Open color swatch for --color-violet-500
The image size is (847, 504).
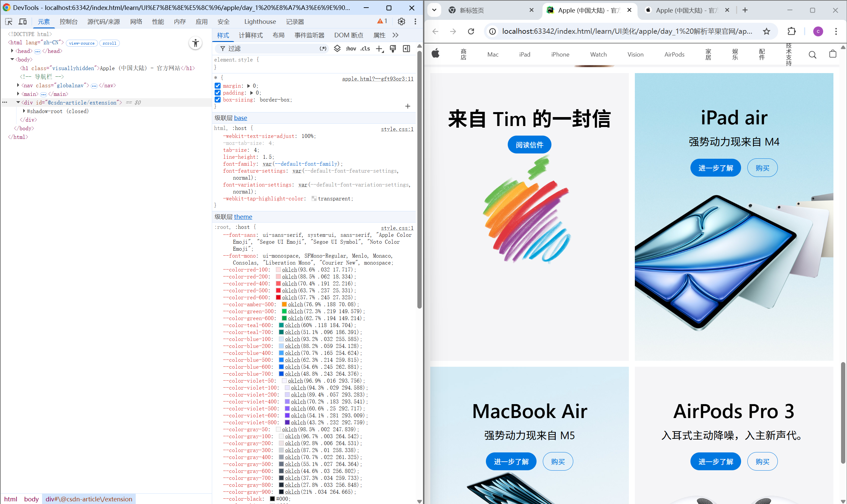pyautogui.click(x=287, y=408)
